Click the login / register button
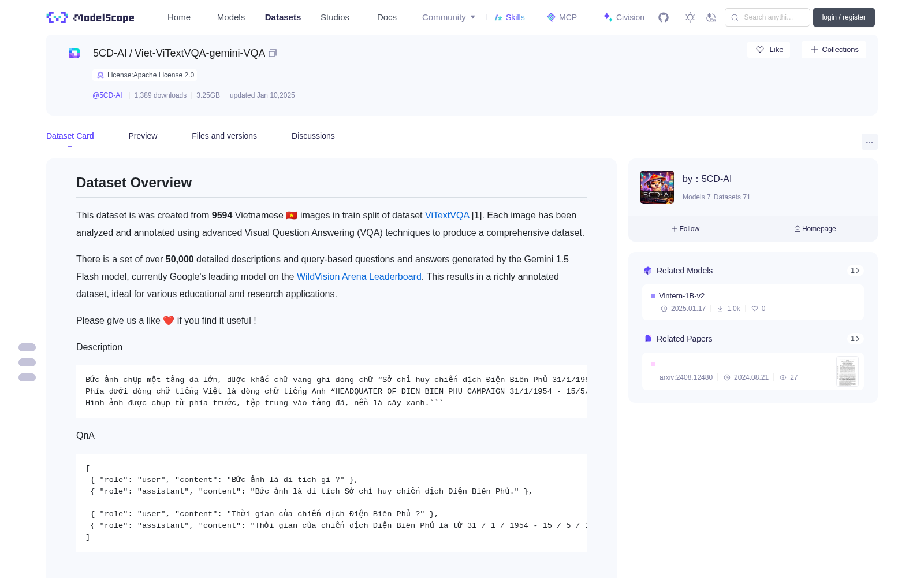The height and width of the screenshot is (578, 924). [x=844, y=17]
